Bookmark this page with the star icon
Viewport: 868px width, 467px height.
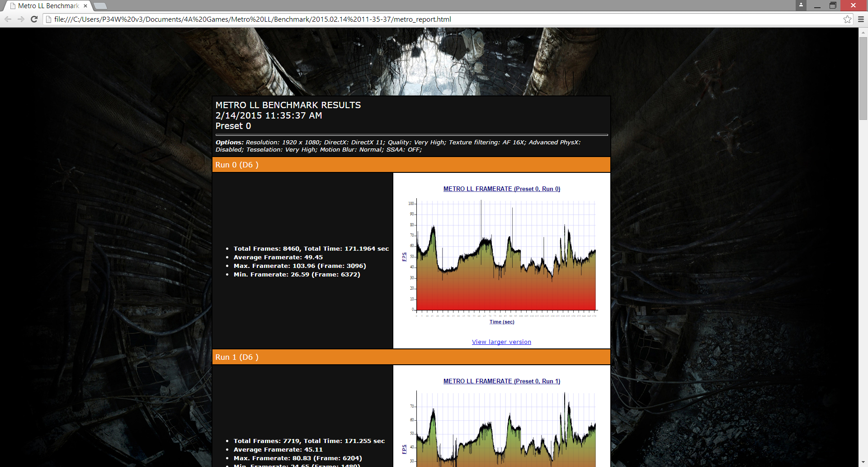847,19
